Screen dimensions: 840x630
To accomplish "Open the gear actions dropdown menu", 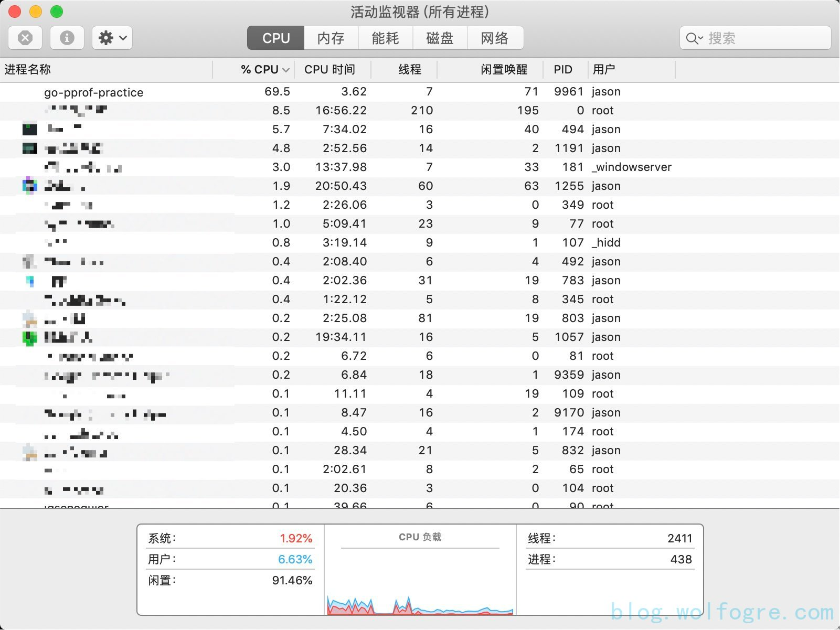I will [112, 38].
